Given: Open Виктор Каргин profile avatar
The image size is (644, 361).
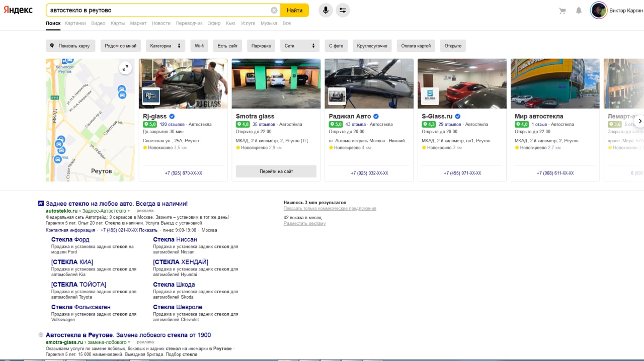Looking at the screenshot, I should click(x=599, y=10).
